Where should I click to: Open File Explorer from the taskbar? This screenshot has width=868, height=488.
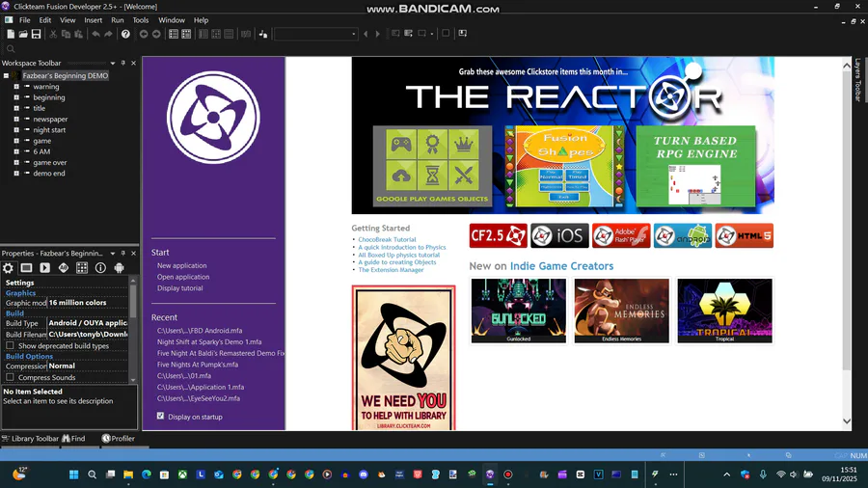coord(128,474)
